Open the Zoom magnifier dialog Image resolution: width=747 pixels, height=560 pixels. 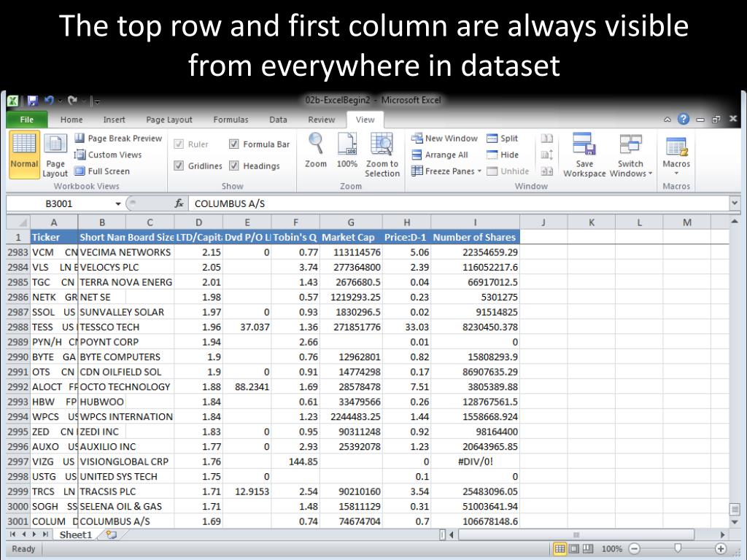[315, 150]
